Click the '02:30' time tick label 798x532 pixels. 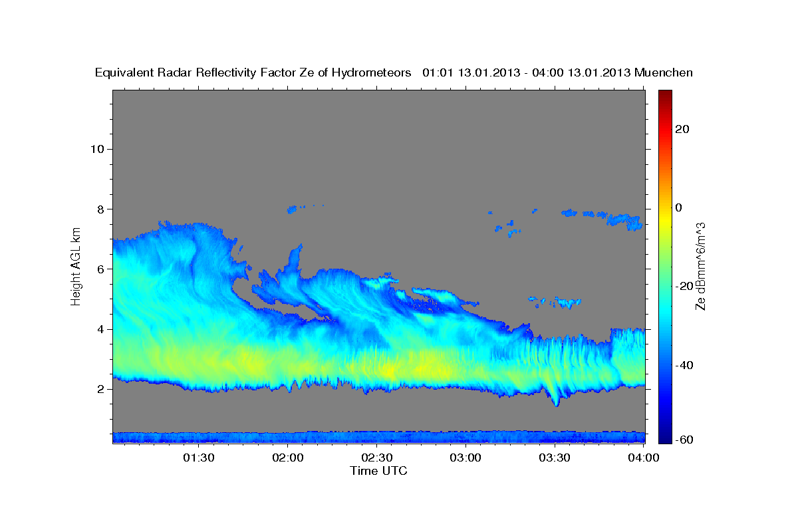(376, 458)
